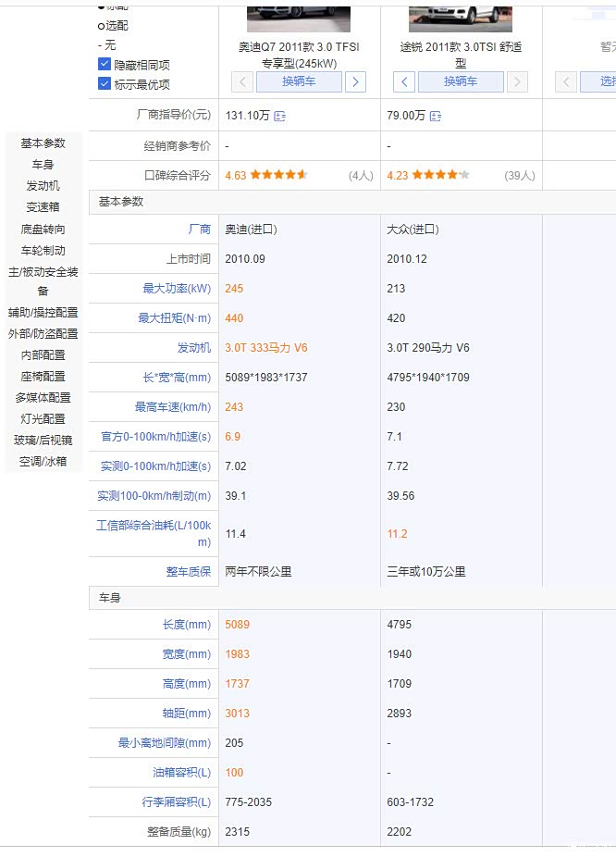The height and width of the screenshot is (857, 616).
Task: Click 基本参数 section header bar
Action: click(x=352, y=203)
